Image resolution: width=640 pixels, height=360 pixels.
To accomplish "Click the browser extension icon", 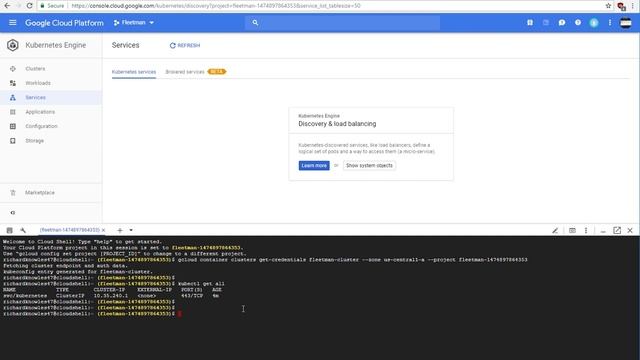I will [x=621, y=6].
